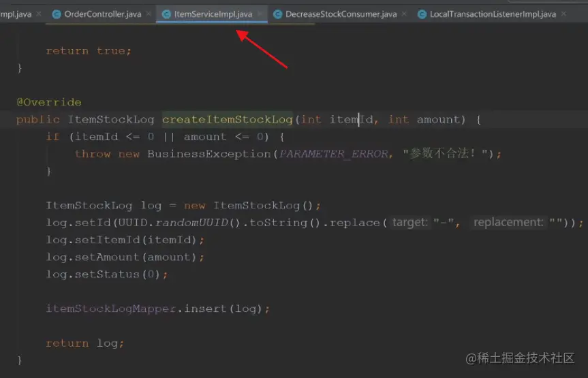Screen dimensions: 588x378
Task: Click the throw keyword
Action: tap(93, 154)
